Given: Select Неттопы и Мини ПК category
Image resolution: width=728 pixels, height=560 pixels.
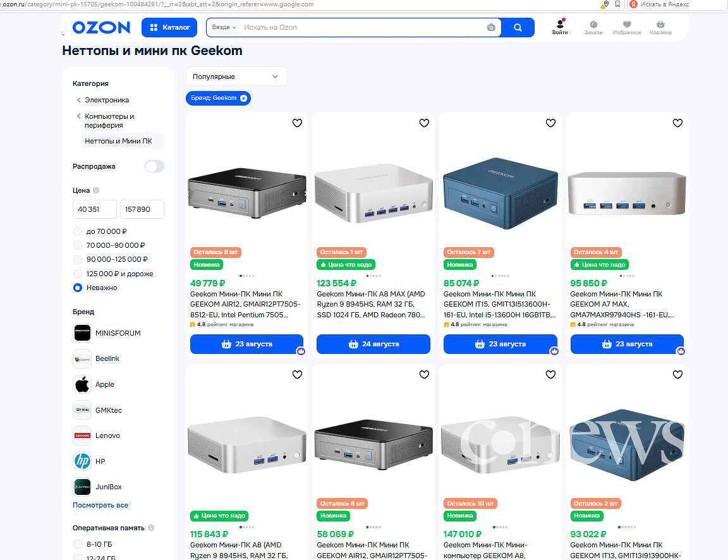Looking at the screenshot, I should [x=123, y=141].
